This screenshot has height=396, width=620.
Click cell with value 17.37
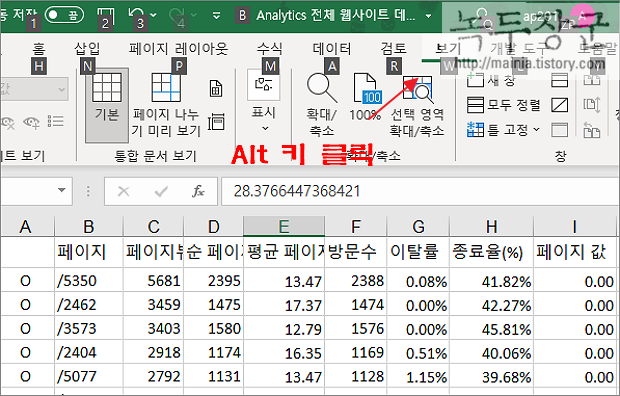tap(284, 305)
